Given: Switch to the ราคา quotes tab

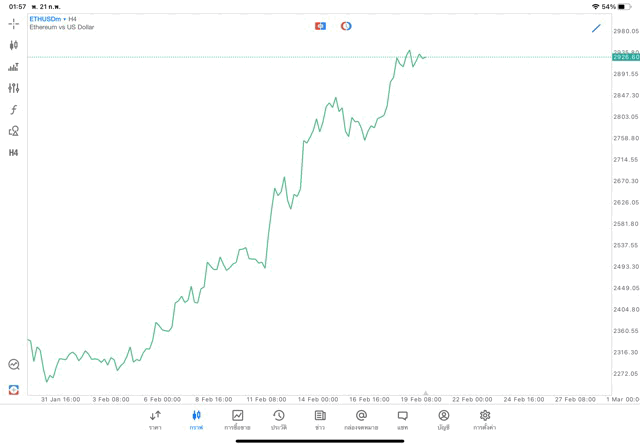Looking at the screenshot, I should pyautogui.click(x=155, y=419).
